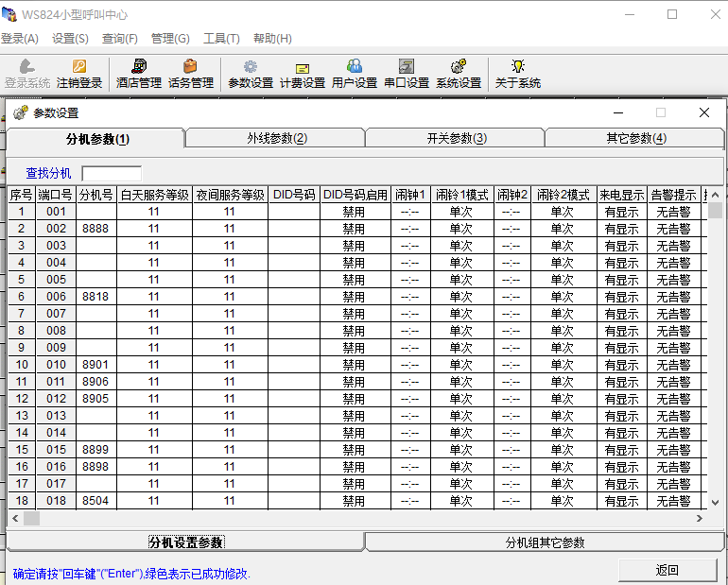The image size is (728, 585).
Task: Open the 工具(T) menu
Action: [x=221, y=39]
